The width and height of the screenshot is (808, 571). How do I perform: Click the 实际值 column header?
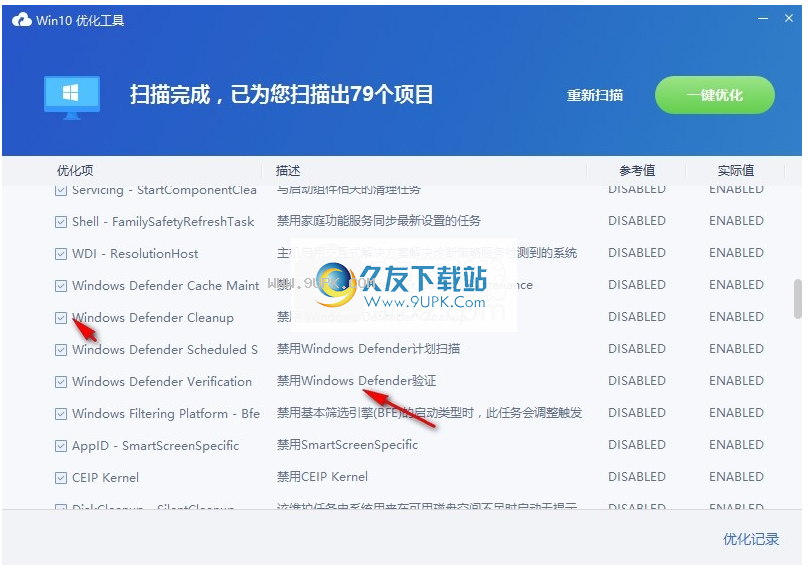pos(736,171)
